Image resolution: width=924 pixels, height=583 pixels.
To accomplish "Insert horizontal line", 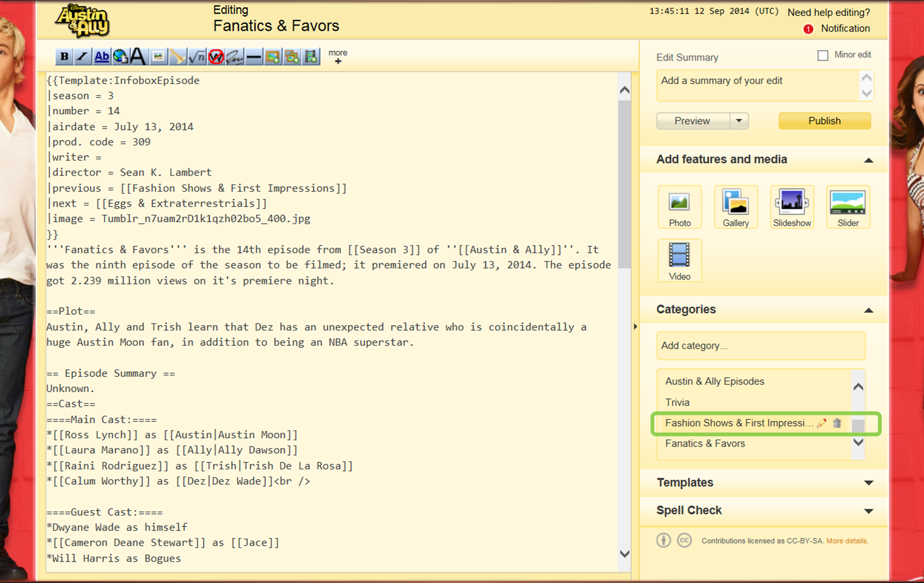I will [254, 56].
